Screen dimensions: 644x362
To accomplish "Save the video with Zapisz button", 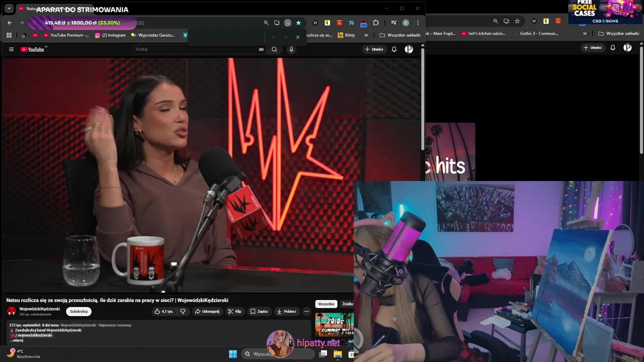I will [x=259, y=312].
